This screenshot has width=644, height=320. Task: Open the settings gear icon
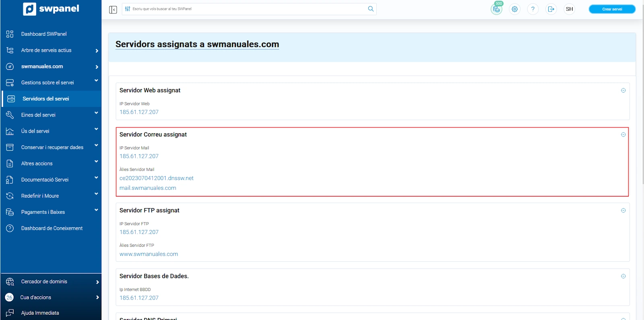point(514,9)
